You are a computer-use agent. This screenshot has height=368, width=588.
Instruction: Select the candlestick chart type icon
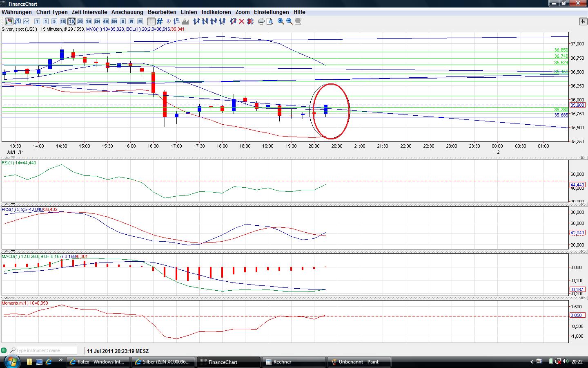coord(9,21)
